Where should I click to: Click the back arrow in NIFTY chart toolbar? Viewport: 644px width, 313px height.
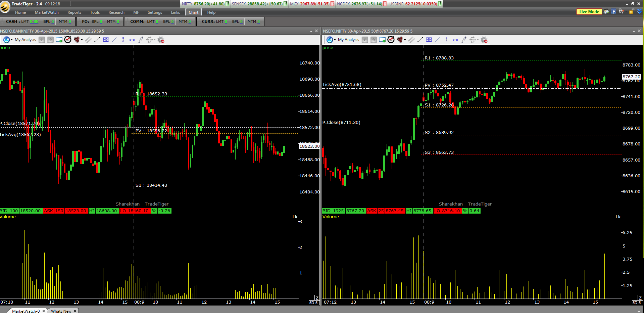365,40
